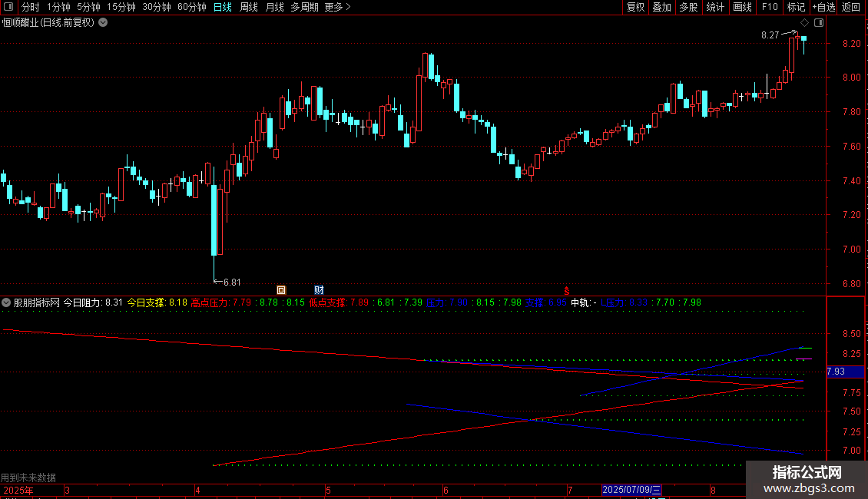Select the 5分钟 period tab
This screenshot has width=868, height=499.
tap(88, 7)
